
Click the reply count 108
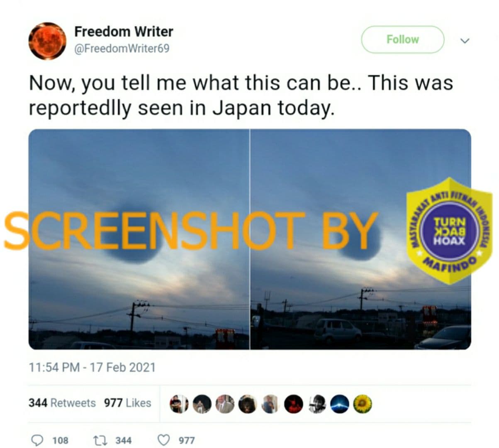click(60, 440)
